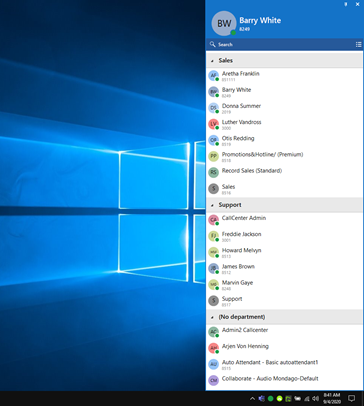
Task: Select Marvin Gaye's avatar
Action: 213,284
